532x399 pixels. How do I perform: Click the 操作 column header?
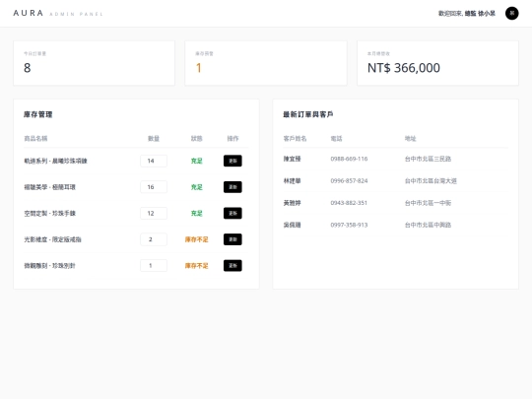[x=233, y=139]
